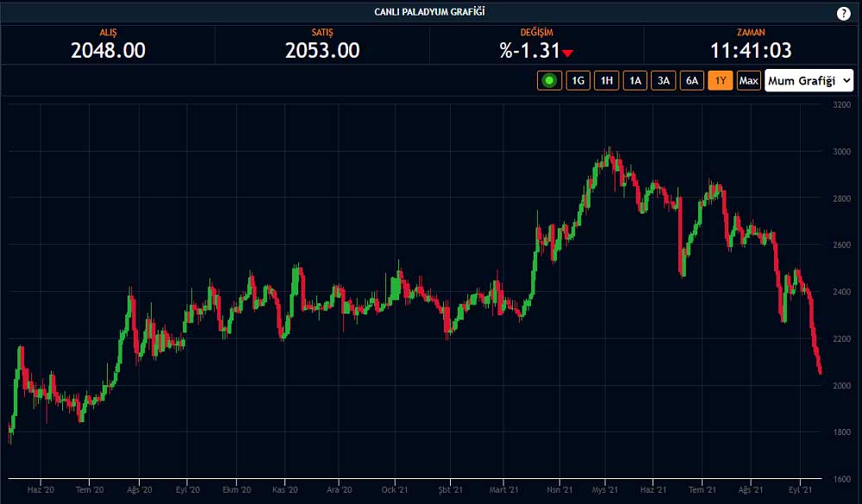862x504 pixels.
Task: Click the Nsn '21 axis label
Action: (x=559, y=489)
